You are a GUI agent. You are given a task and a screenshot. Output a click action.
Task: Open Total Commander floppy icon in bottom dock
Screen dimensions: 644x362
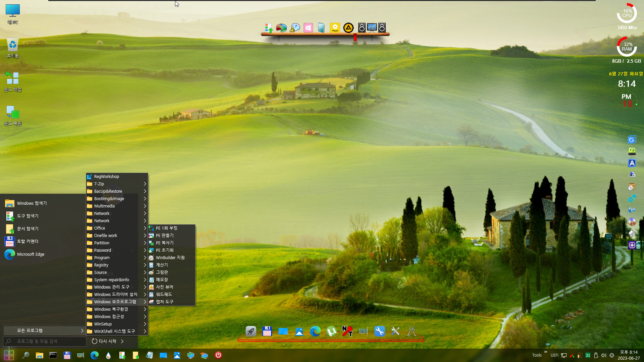[x=267, y=331]
